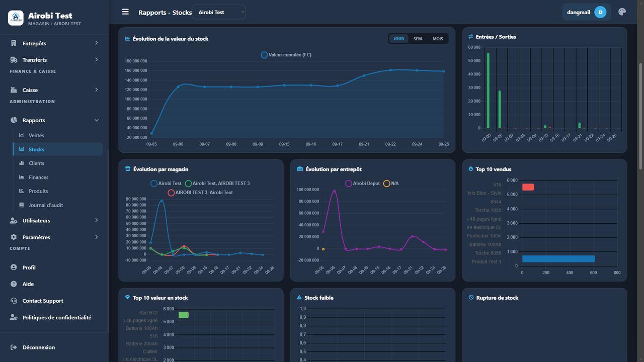This screenshot has height=362, width=644.
Task: Switch stock value chart to SEM.
Action: [x=418, y=39]
